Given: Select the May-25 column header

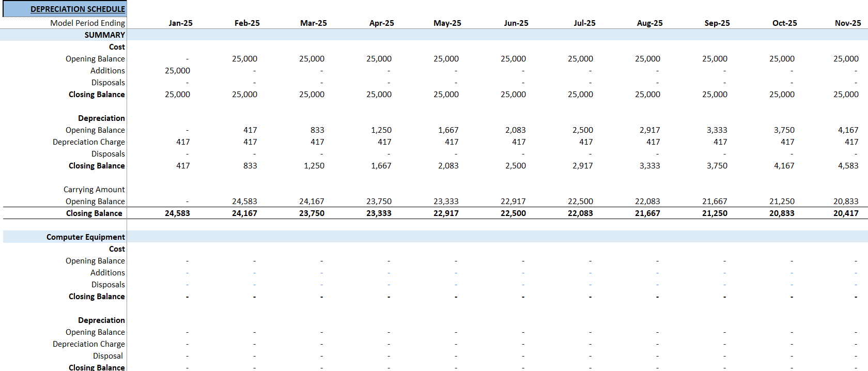Looking at the screenshot, I should [447, 23].
